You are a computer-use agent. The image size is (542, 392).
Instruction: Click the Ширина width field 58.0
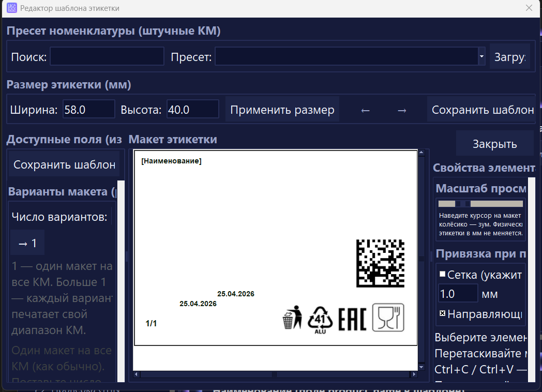click(88, 109)
